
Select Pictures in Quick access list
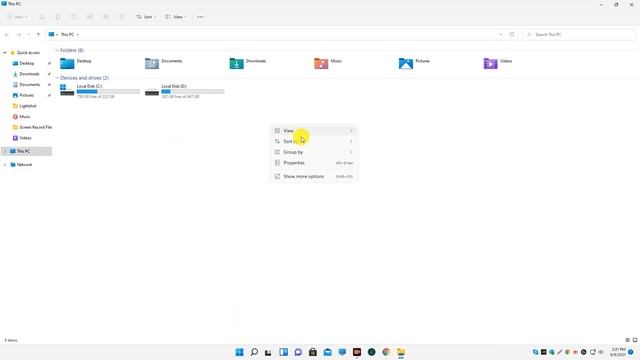point(27,95)
